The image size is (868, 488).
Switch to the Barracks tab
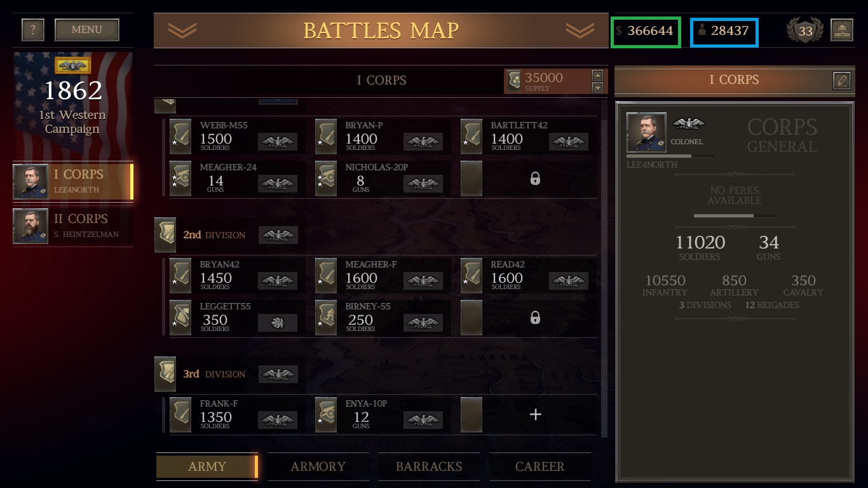click(429, 466)
